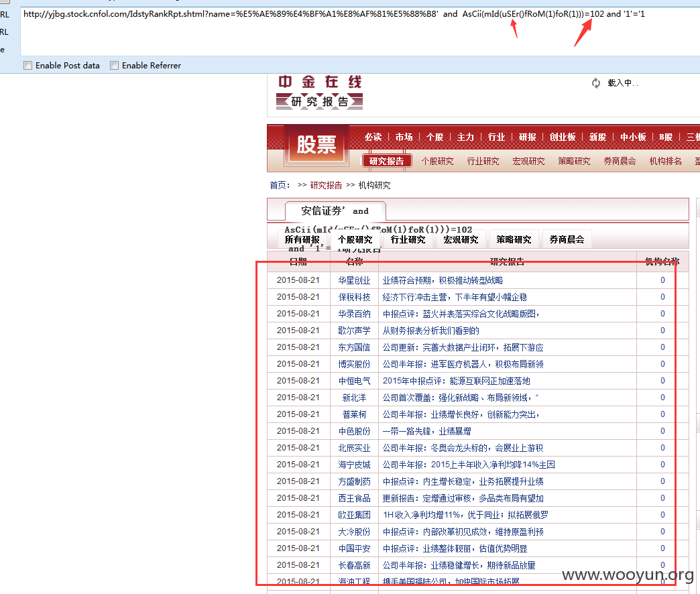700x594 pixels.
Task: Click the 中金在线 研究报告 logo
Action: click(x=319, y=93)
